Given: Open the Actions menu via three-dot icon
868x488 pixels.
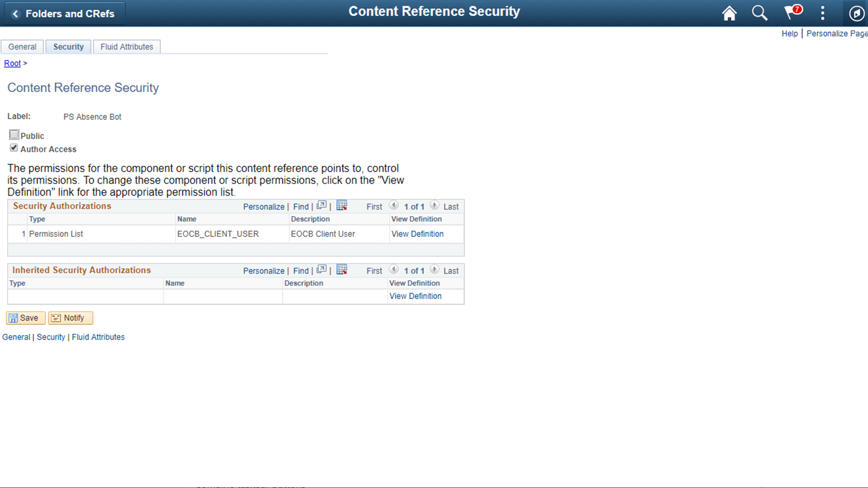Looking at the screenshot, I should coord(822,13).
